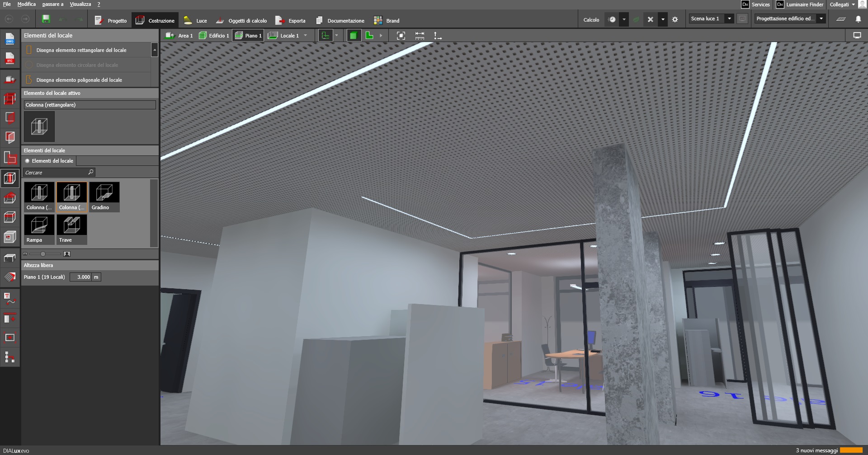This screenshot has height=455, width=868.
Task: Click the IFC import sidebar icon
Action: coord(10,59)
